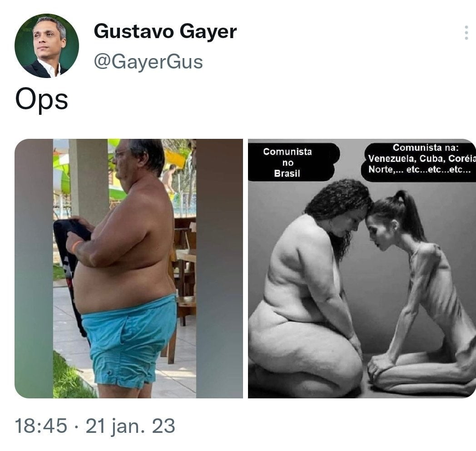Open the round profile avatar picture
This screenshot has width=476, height=451.
(x=47, y=46)
